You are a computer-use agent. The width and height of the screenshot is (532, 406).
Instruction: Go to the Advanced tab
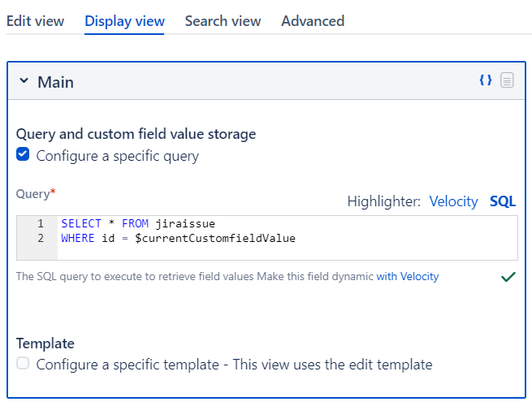click(x=313, y=21)
